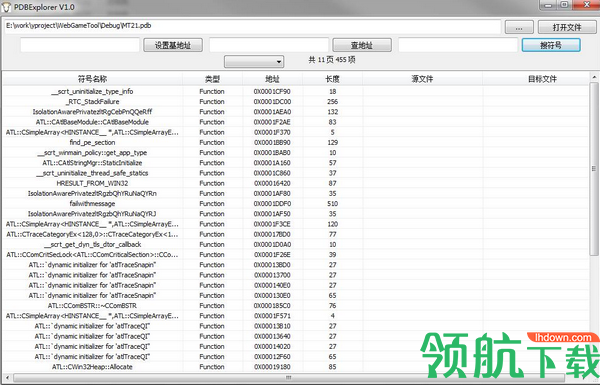Viewport: 600px width, 385px height.
Task: Sort by the 类型 column header
Action: (212, 79)
